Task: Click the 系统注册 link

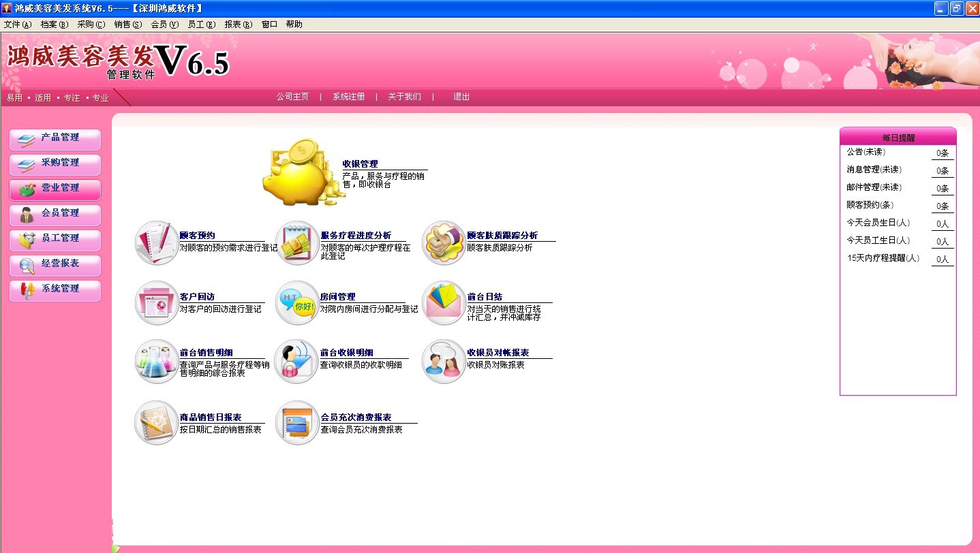Action: click(x=348, y=97)
